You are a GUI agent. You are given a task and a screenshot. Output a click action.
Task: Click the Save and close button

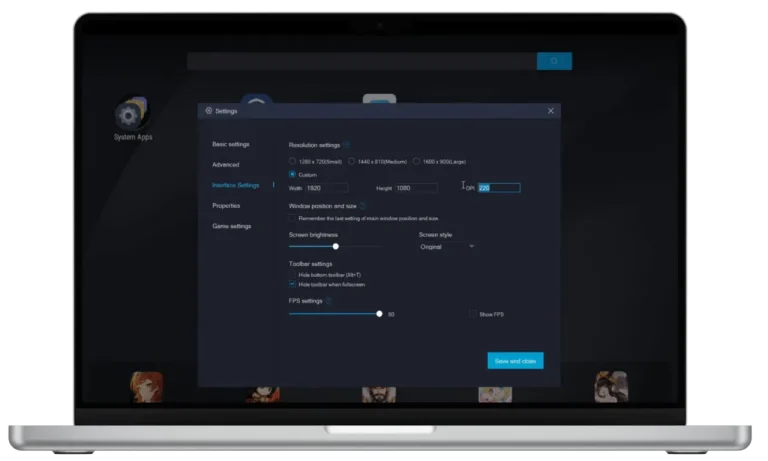[x=515, y=361]
